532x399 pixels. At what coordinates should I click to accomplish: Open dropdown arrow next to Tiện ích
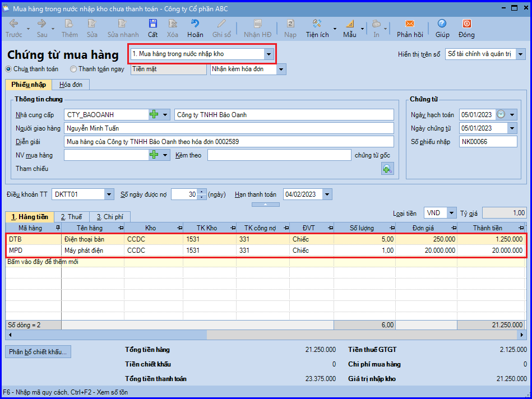click(335, 29)
